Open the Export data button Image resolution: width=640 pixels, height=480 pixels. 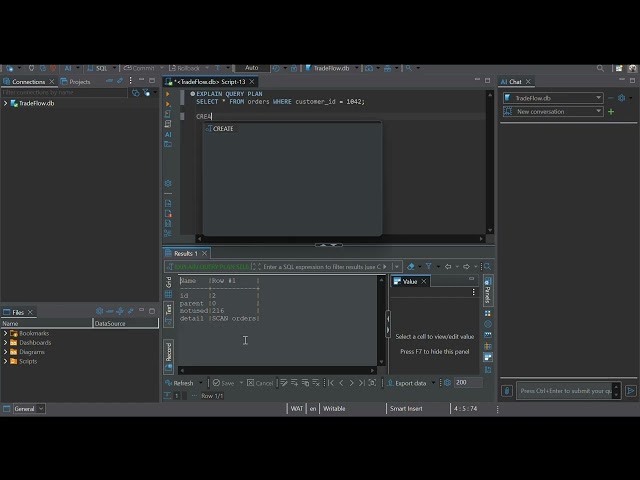tap(407, 383)
